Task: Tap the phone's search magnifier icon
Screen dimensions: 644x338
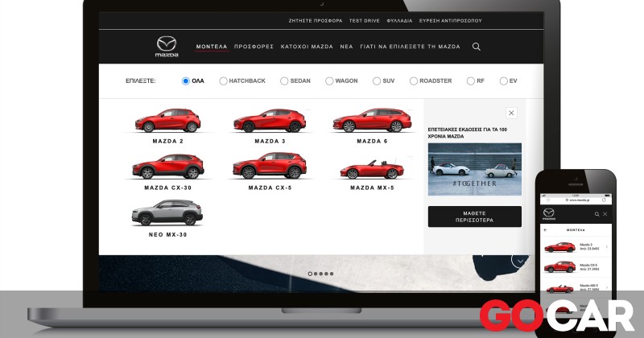Action: coord(596,214)
